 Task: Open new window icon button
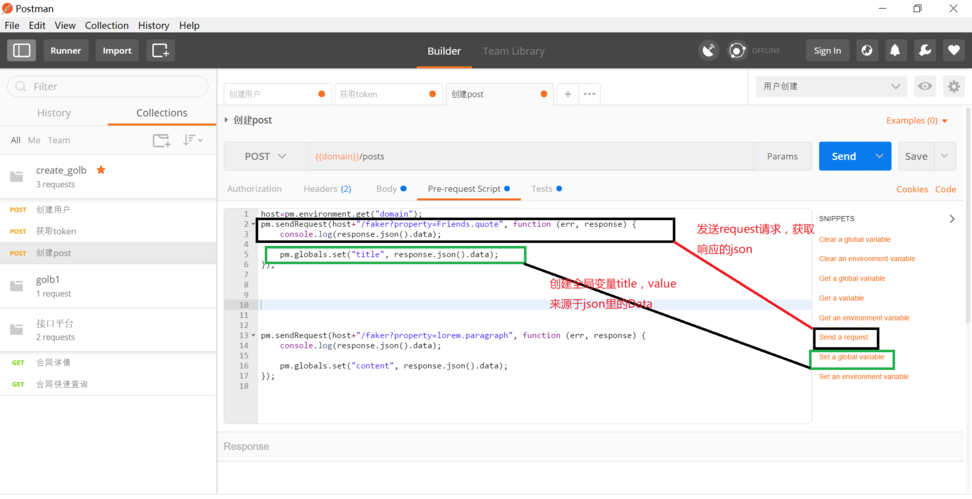tap(161, 51)
